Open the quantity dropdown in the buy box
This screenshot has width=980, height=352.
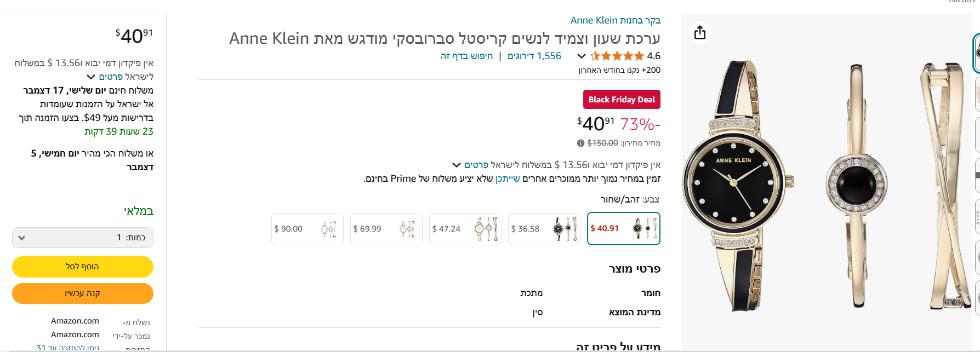[x=83, y=238]
